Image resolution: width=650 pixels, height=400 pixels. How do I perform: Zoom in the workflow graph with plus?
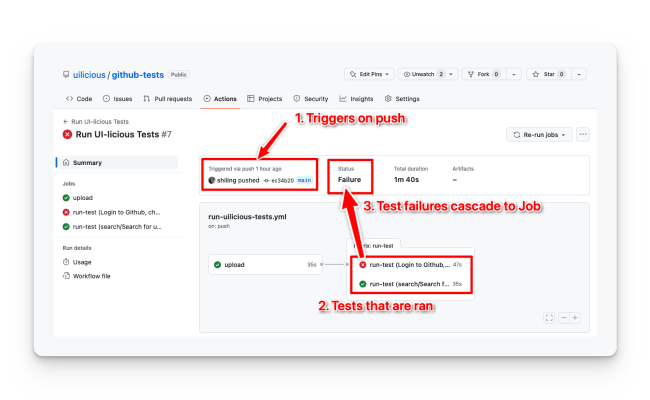click(x=575, y=318)
